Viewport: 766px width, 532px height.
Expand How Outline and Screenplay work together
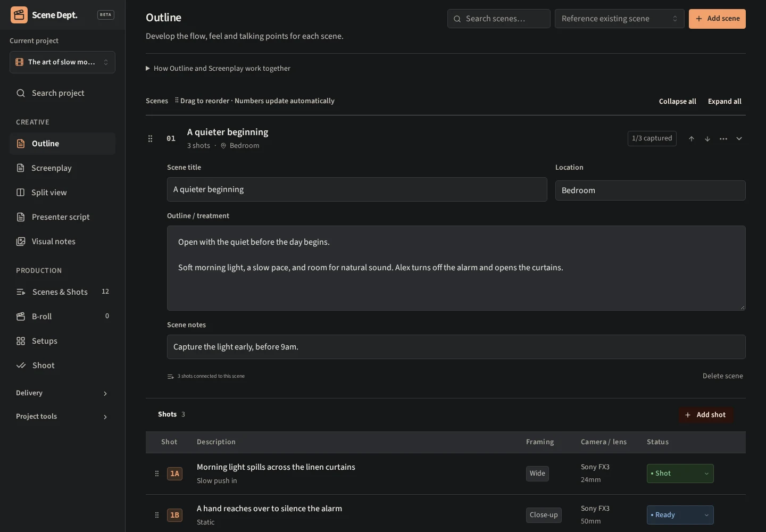pyautogui.click(x=218, y=69)
